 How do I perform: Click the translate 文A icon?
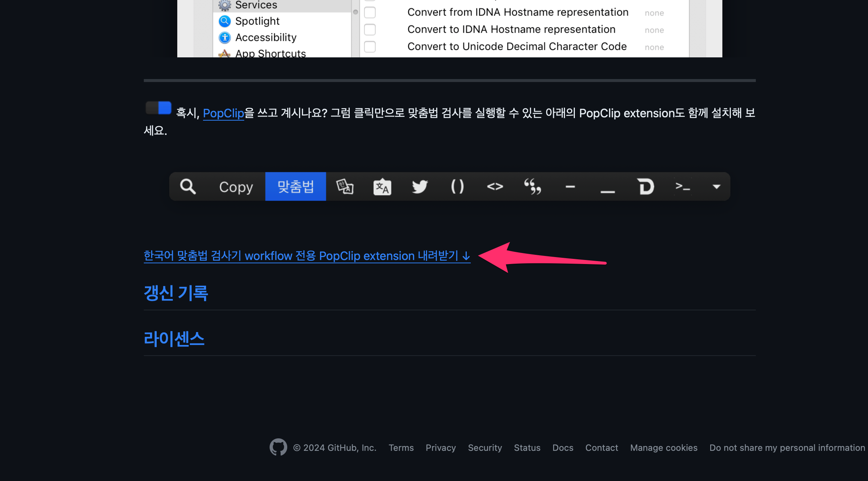382,187
